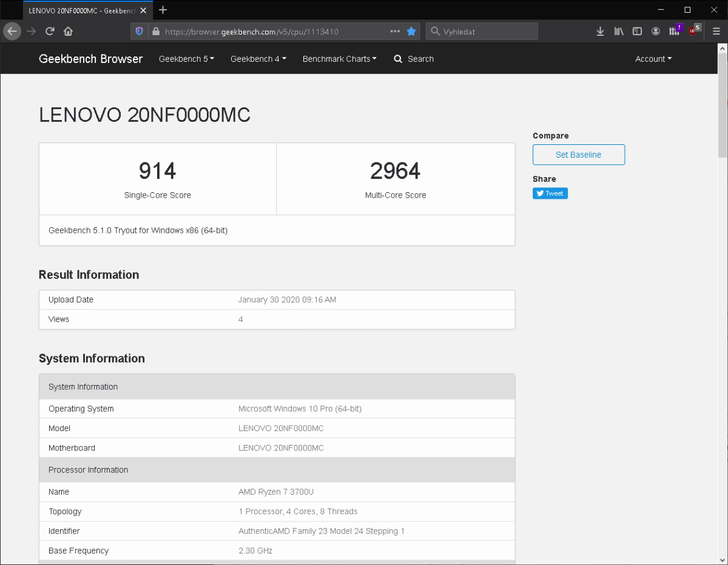728x565 pixels.
Task: Expand the Geekbench 4 dropdown
Action: [x=258, y=59]
